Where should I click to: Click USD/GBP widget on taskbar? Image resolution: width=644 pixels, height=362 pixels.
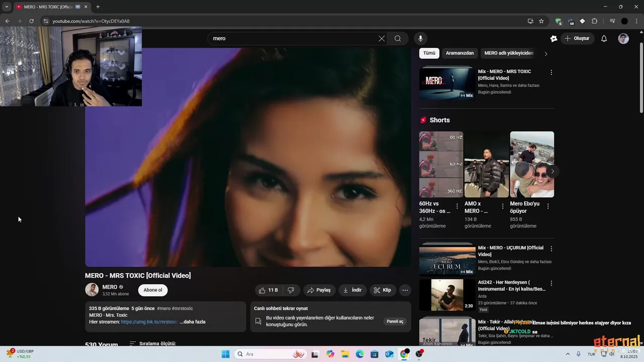20,354
